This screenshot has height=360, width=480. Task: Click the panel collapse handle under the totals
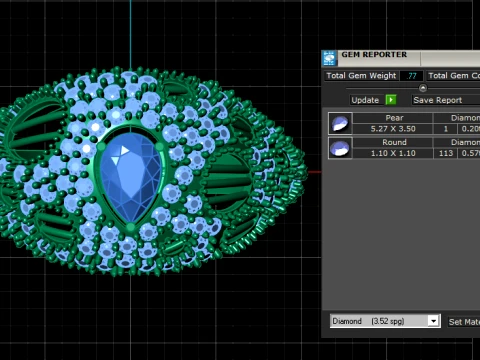click(423, 88)
